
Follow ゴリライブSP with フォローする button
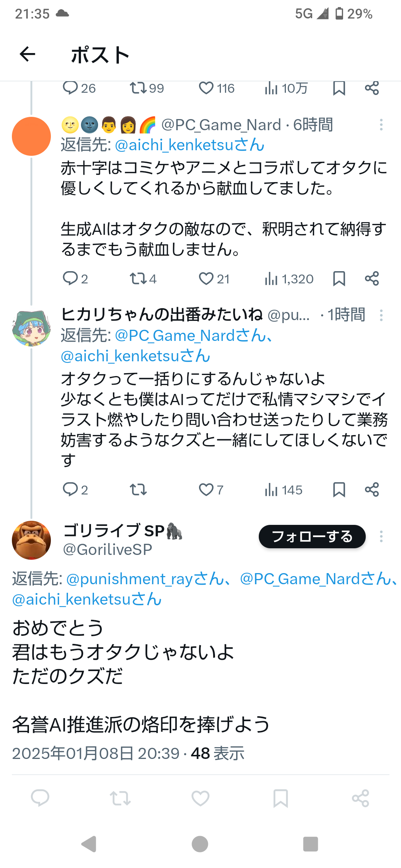tap(312, 536)
